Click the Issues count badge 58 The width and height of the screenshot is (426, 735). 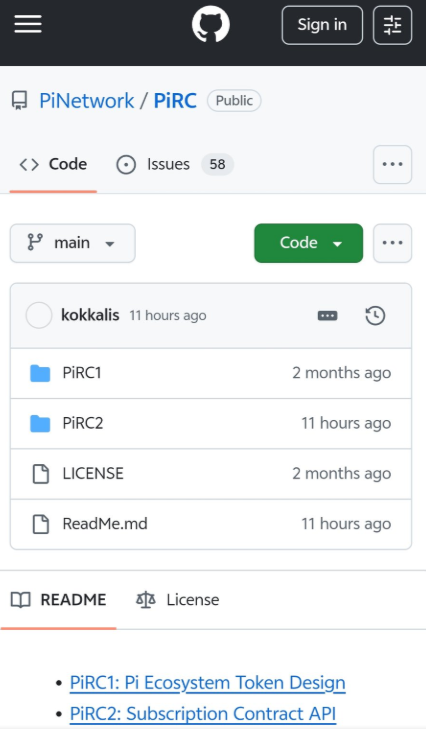click(217, 165)
